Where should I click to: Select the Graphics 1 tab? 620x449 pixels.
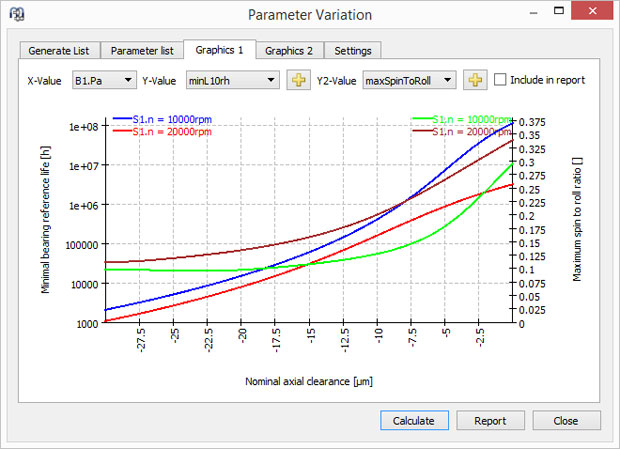click(x=219, y=50)
